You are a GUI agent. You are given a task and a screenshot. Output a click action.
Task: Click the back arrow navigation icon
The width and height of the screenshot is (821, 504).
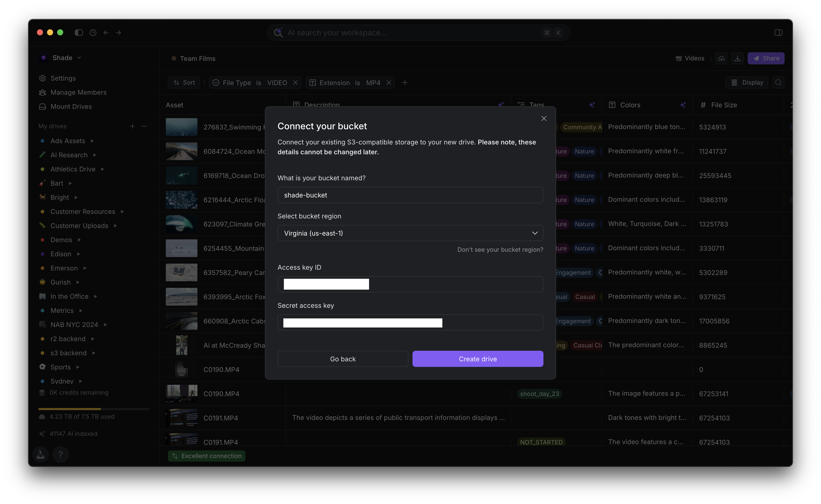[106, 32]
